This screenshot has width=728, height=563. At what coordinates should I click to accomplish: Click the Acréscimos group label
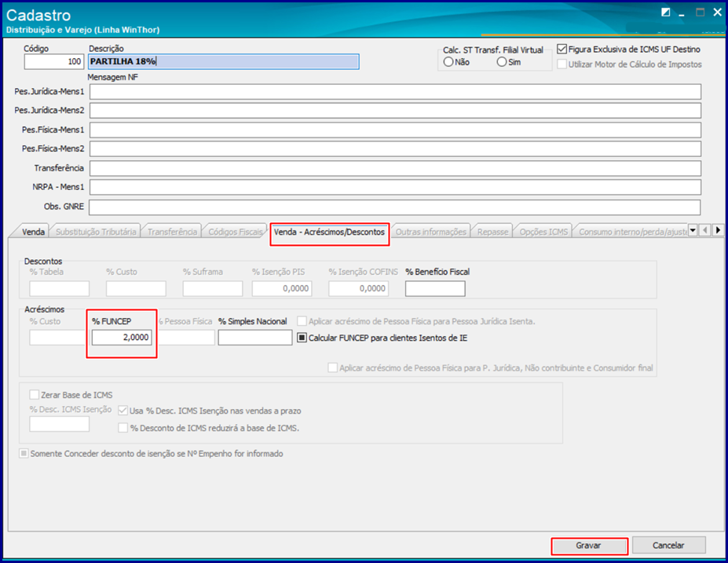pos(45,309)
